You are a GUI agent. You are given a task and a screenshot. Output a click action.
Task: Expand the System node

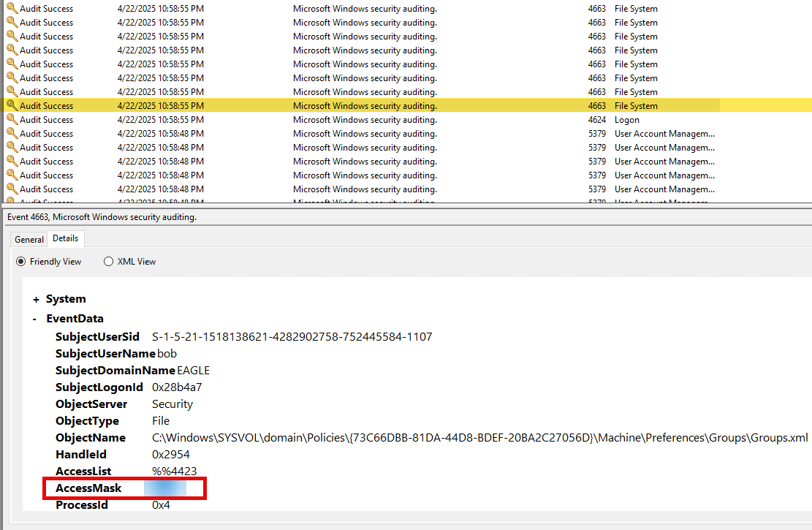(x=36, y=300)
